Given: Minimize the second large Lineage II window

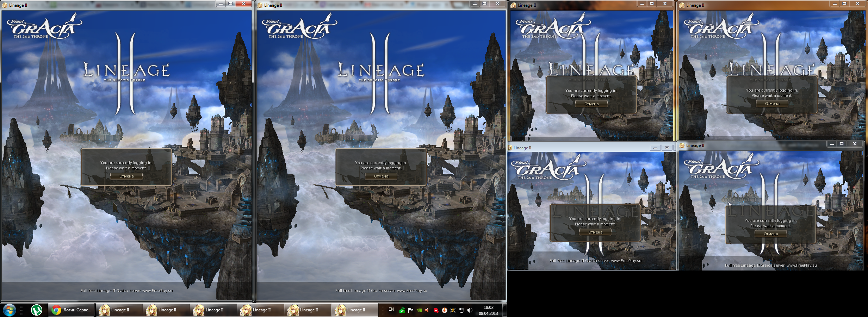Looking at the screenshot, I should [x=475, y=4].
